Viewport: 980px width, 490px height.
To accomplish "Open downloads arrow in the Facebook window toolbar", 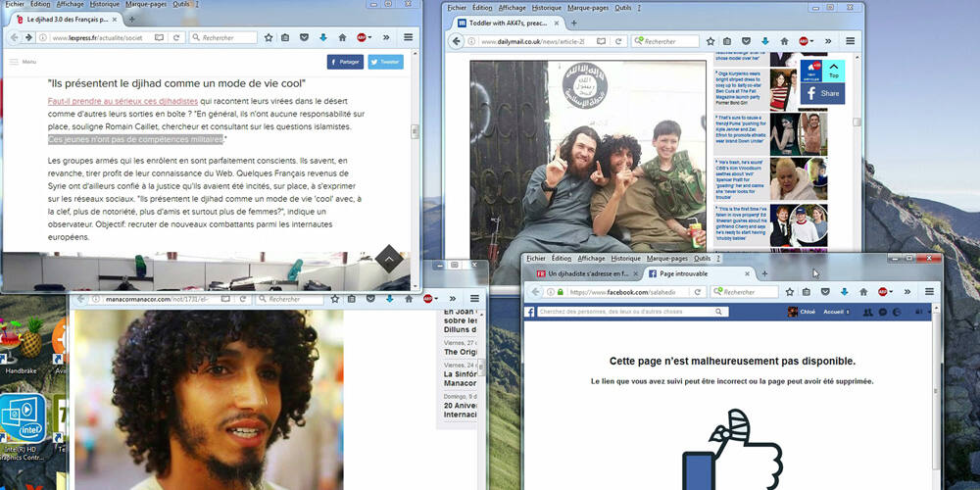I will [844, 292].
